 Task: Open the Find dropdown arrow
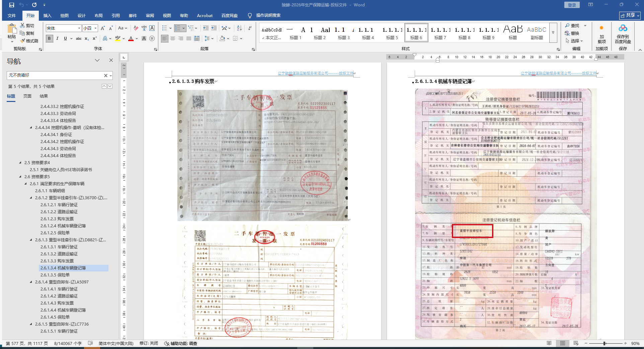tap(585, 25)
